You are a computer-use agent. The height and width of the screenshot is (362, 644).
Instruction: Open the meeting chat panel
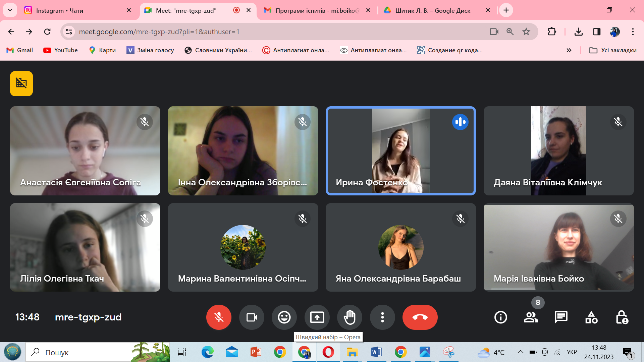tap(561, 317)
